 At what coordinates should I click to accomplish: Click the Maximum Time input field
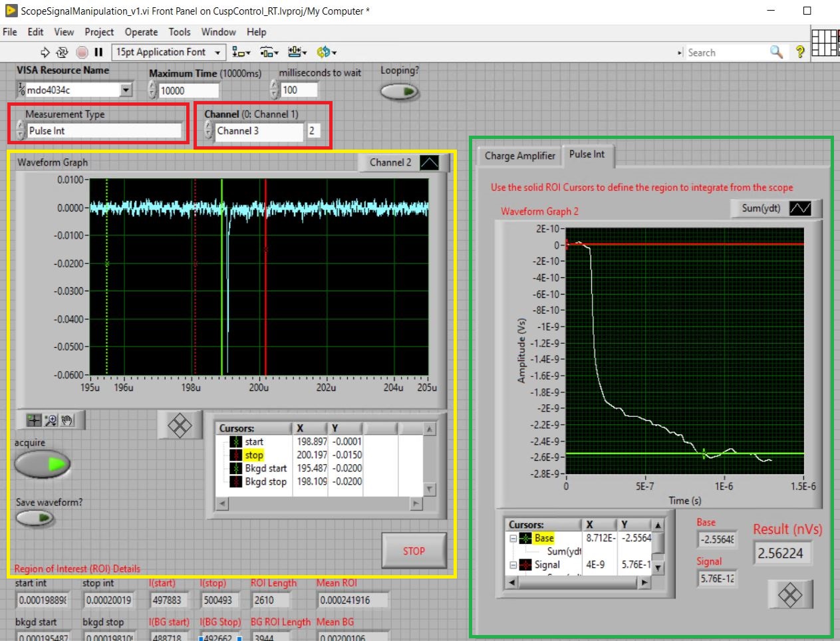188,91
